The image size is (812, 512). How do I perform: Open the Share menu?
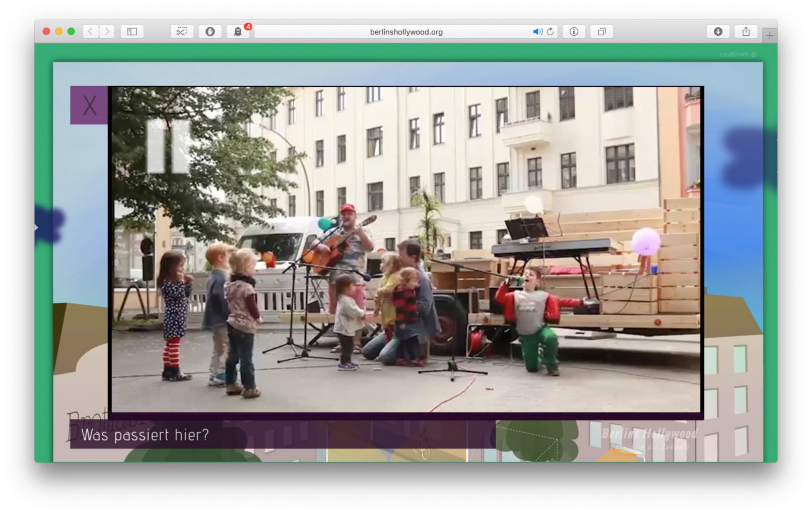[746, 32]
